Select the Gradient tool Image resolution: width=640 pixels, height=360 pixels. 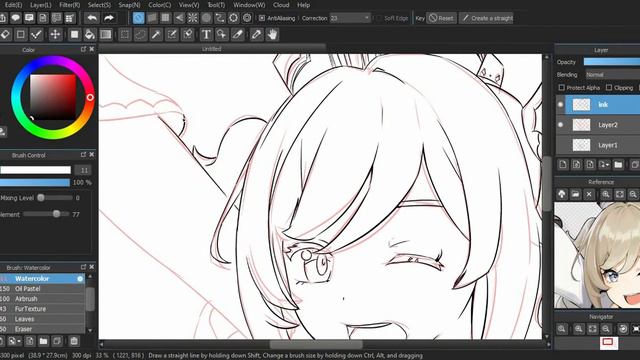point(106,35)
